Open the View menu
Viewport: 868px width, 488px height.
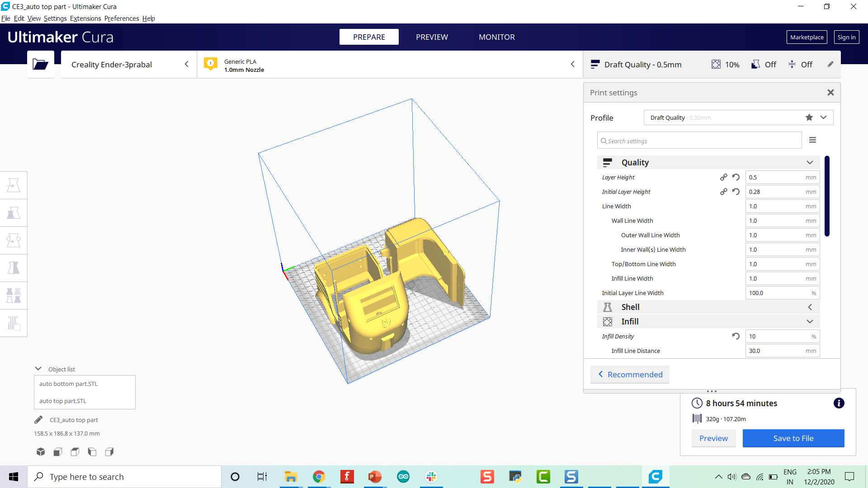(x=34, y=19)
